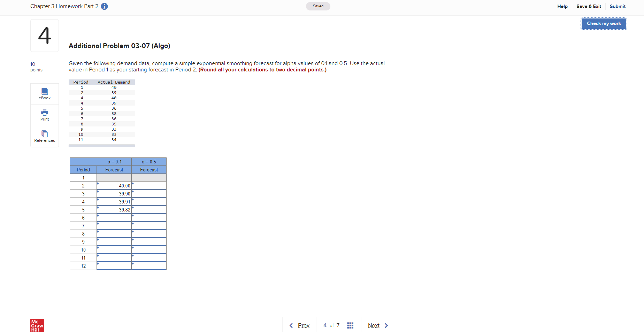Click the large question number 4 box
The width and height of the screenshot is (644, 332).
tap(45, 36)
